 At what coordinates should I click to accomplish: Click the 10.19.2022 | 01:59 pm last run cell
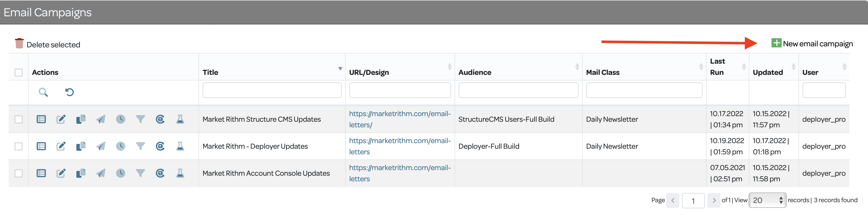tap(727, 146)
